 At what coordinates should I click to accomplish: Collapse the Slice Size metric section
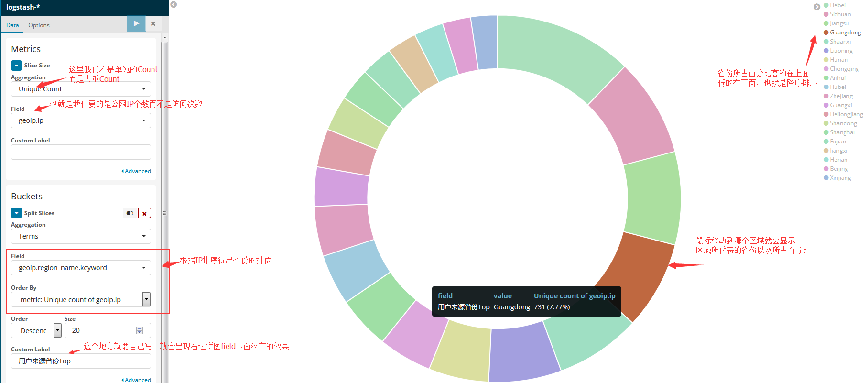click(x=16, y=66)
